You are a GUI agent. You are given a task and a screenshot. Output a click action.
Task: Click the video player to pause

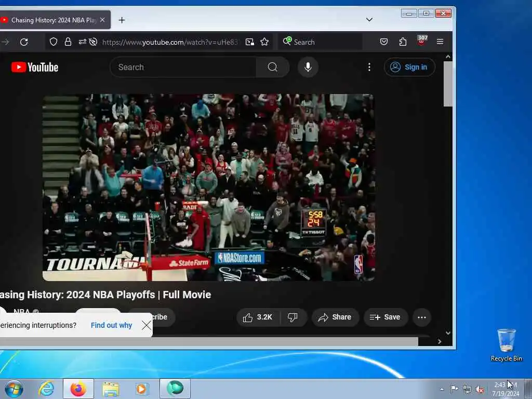[x=209, y=187]
